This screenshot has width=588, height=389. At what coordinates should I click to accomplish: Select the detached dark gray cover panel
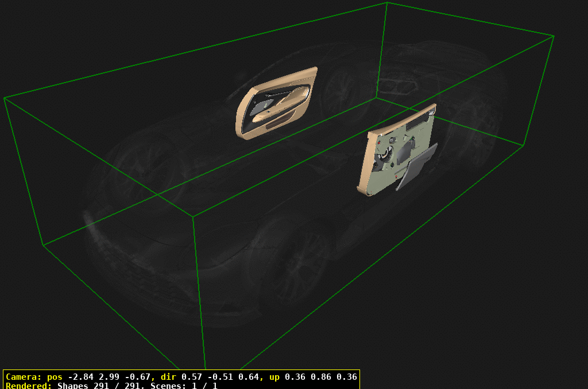click(416, 166)
